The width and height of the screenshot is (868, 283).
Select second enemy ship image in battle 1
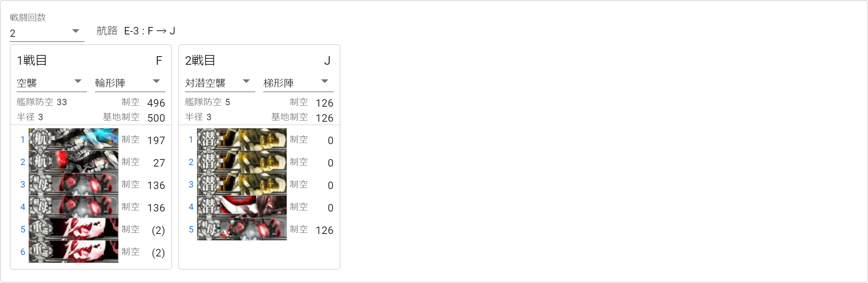pyautogui.click(x=73, y=162)
